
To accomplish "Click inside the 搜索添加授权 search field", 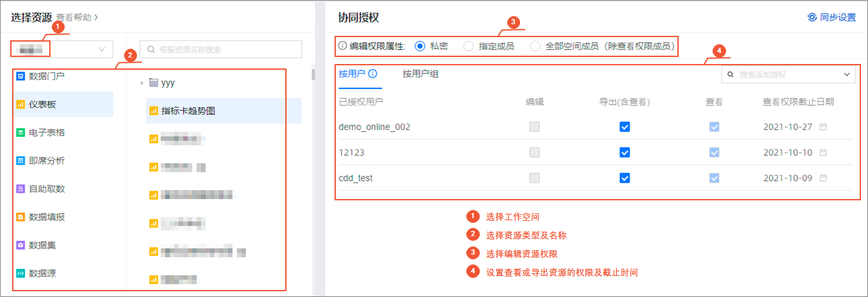I will [x=788, y=74].
